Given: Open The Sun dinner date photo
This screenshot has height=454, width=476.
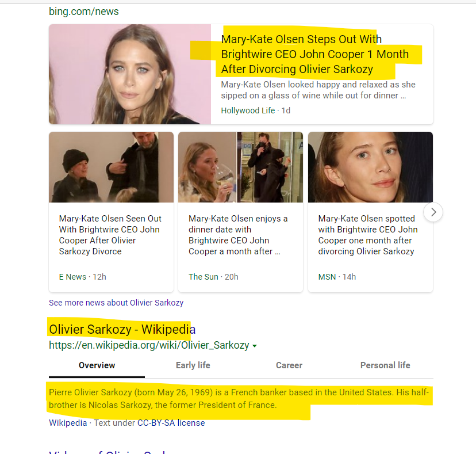Looking at the screenshot, I should pos(240,167).
